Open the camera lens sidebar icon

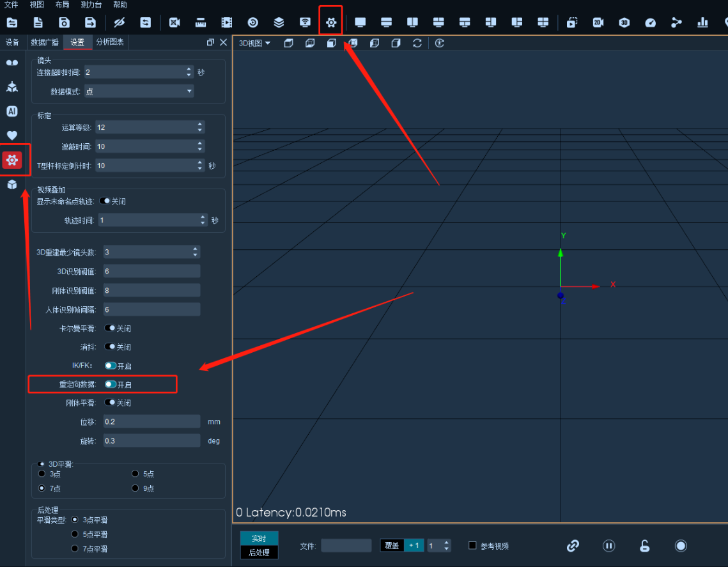click(12, 63)
